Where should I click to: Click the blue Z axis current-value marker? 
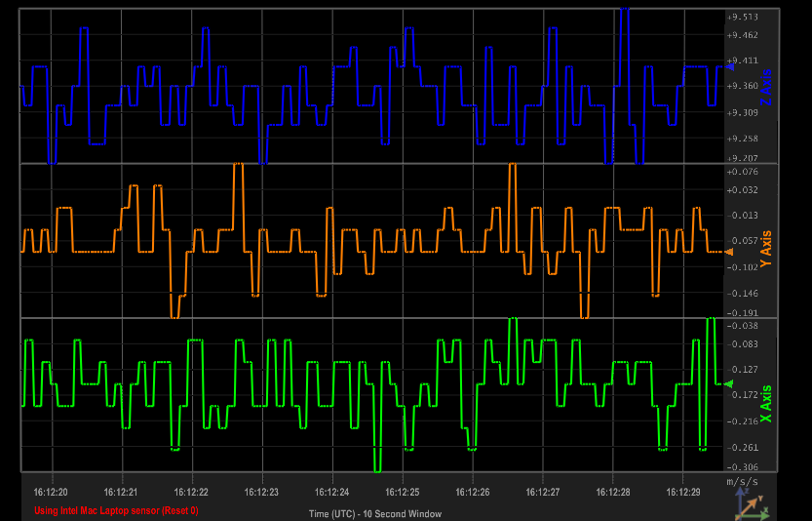click(730, 67)
